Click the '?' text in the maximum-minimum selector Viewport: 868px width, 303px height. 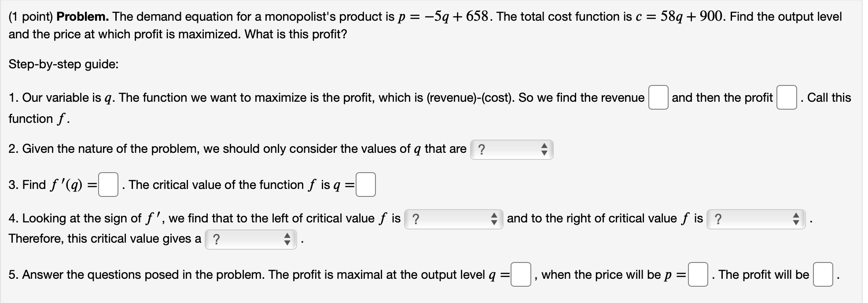point(217,239)
